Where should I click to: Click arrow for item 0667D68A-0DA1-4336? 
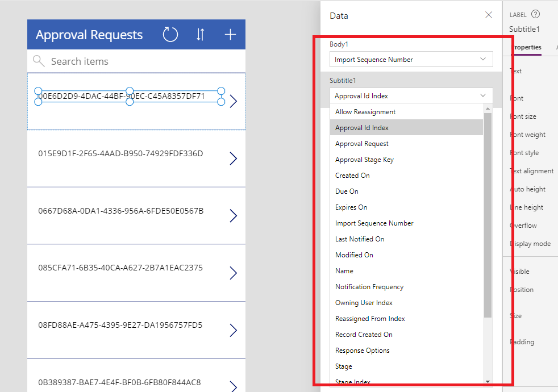[234, 215]
